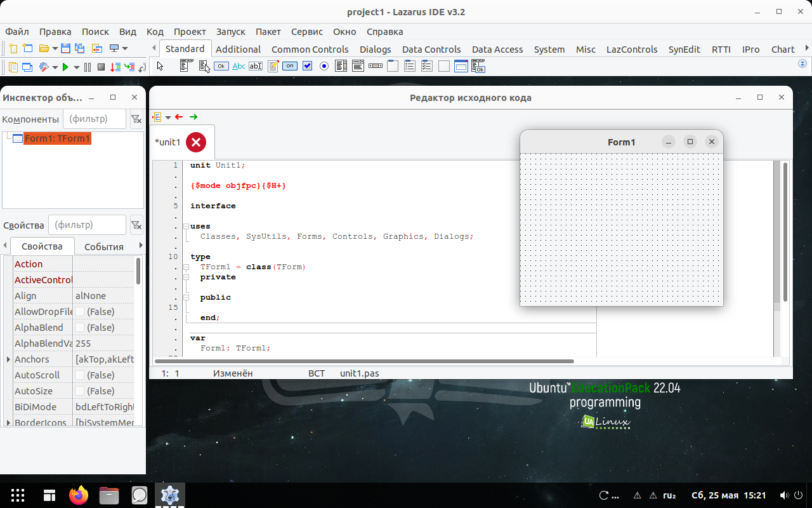Open the Desktops dropdown arrow
Screen dimensions: 812x508
(x=125, y=48)
